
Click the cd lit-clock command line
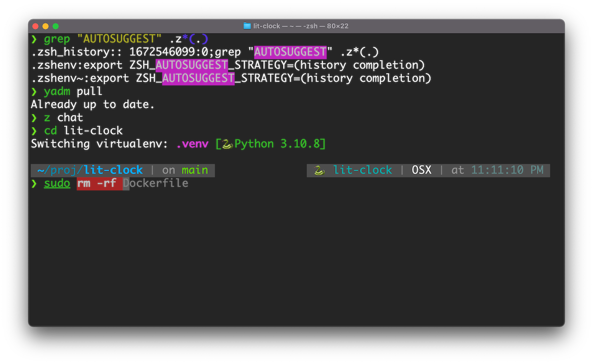click(x=83, y=131)
